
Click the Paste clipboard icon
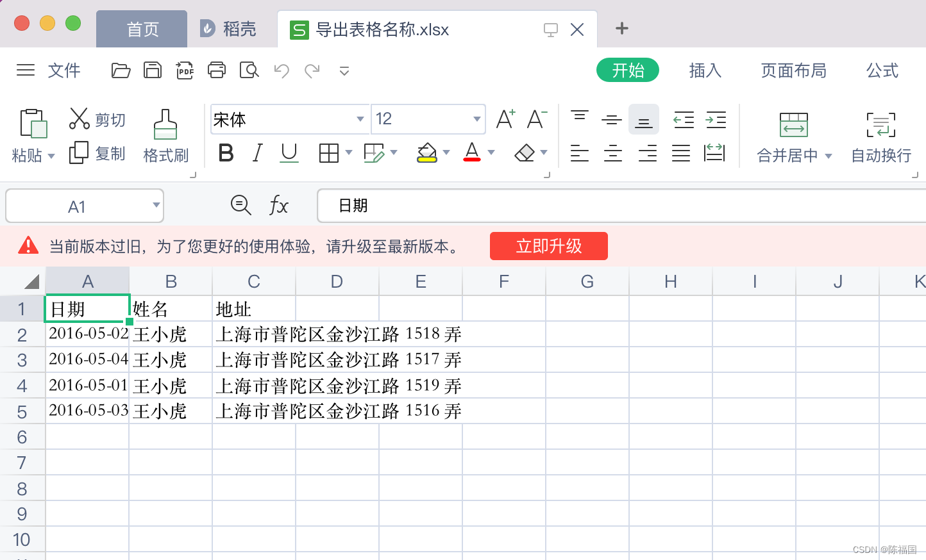click(x=33, y=124)
